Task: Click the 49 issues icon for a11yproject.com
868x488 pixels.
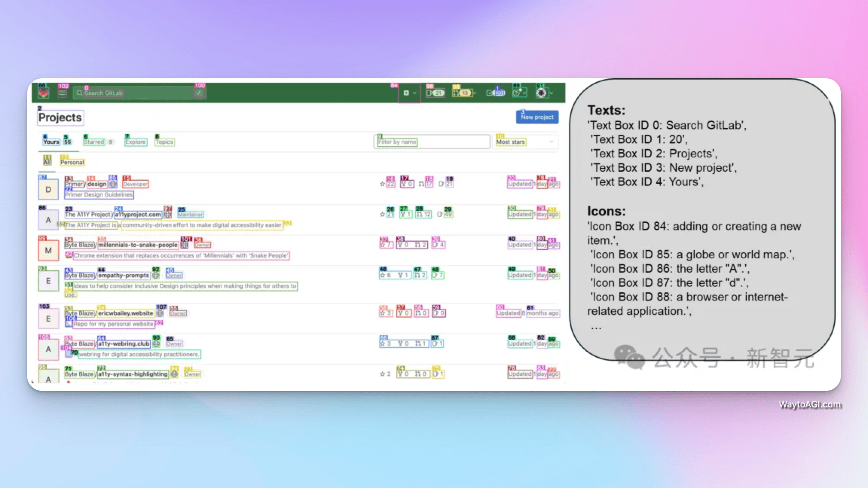Action: (x=445, y=215)
